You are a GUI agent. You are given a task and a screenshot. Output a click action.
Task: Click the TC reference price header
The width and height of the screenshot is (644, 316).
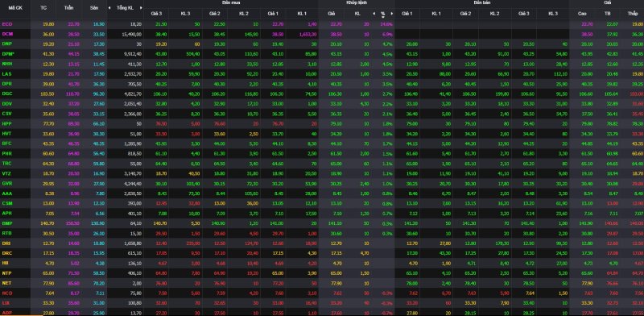(43, 8)
